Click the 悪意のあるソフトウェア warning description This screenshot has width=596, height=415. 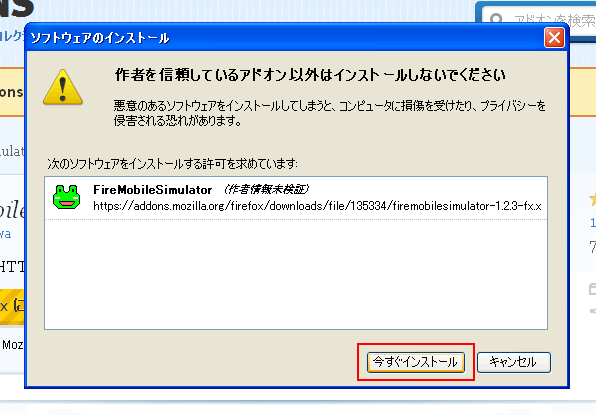pos(330,113)
